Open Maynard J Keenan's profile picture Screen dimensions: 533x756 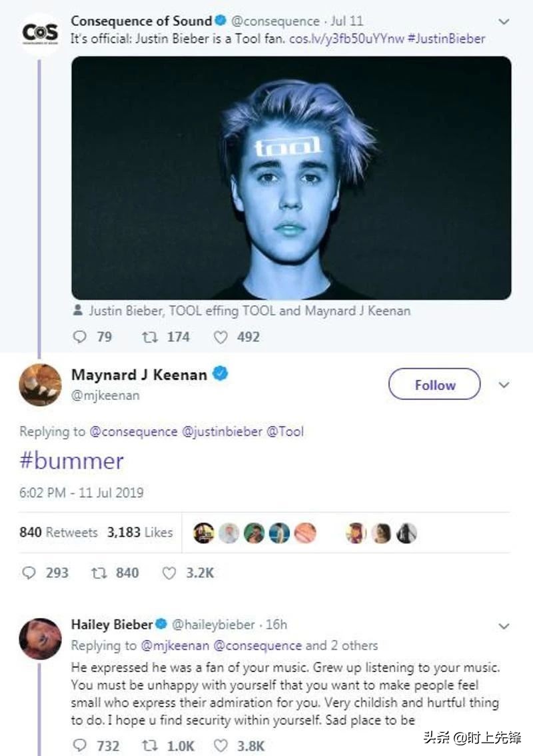[40, 385]
